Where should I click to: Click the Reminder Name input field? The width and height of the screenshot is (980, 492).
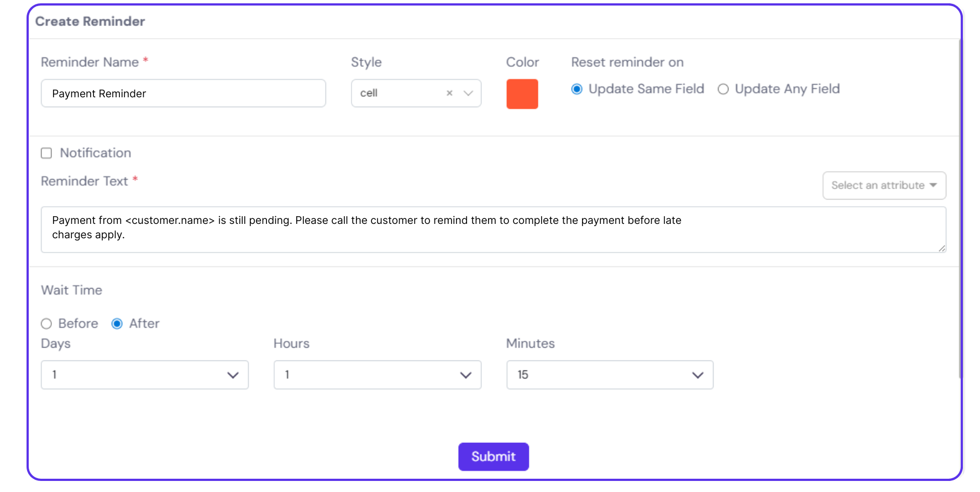pos(183,93)
